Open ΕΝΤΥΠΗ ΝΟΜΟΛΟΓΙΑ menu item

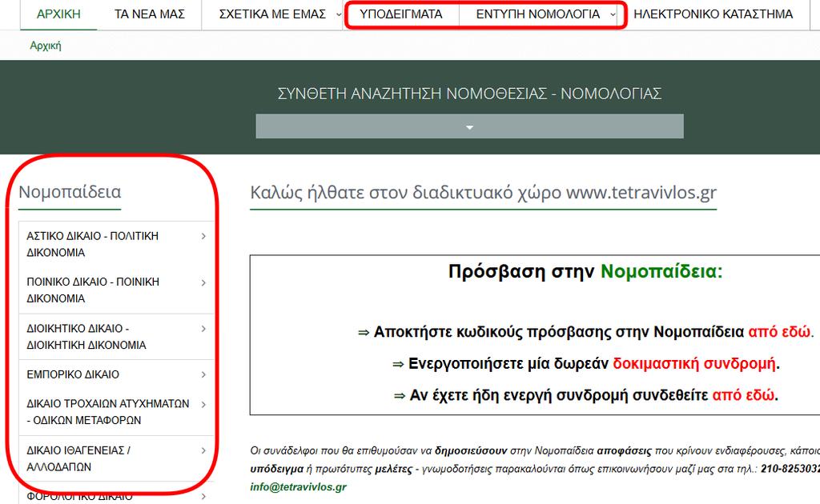[x=538, y=14]
